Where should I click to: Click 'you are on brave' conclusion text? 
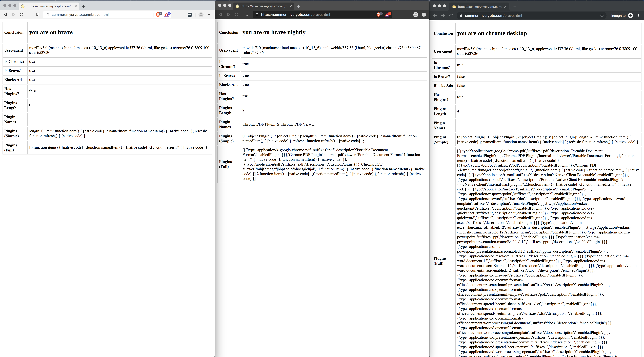coord(51,32)
